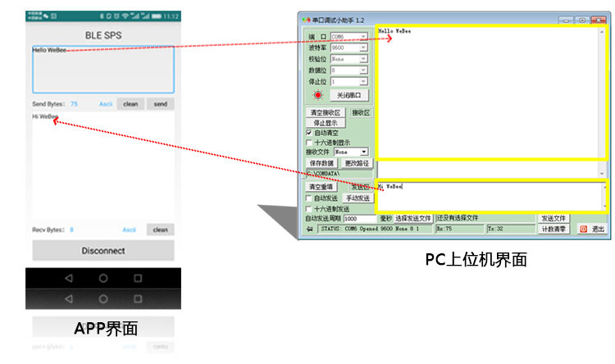Click the serial assistant title bar app icon
The height and width of the screenshot is (364, 615).
tap(307, 20)
